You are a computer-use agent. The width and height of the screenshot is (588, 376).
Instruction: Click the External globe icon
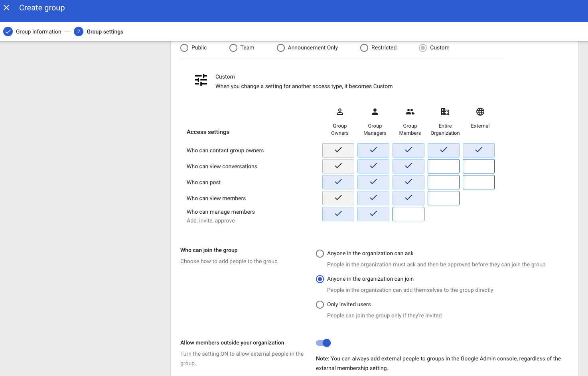[480, 112]
